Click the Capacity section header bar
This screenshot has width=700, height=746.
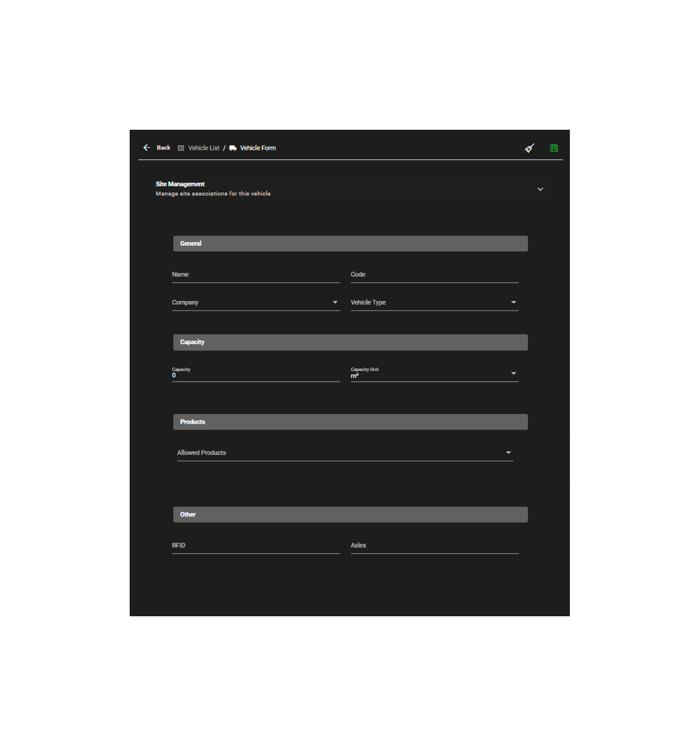coord(351,342)
